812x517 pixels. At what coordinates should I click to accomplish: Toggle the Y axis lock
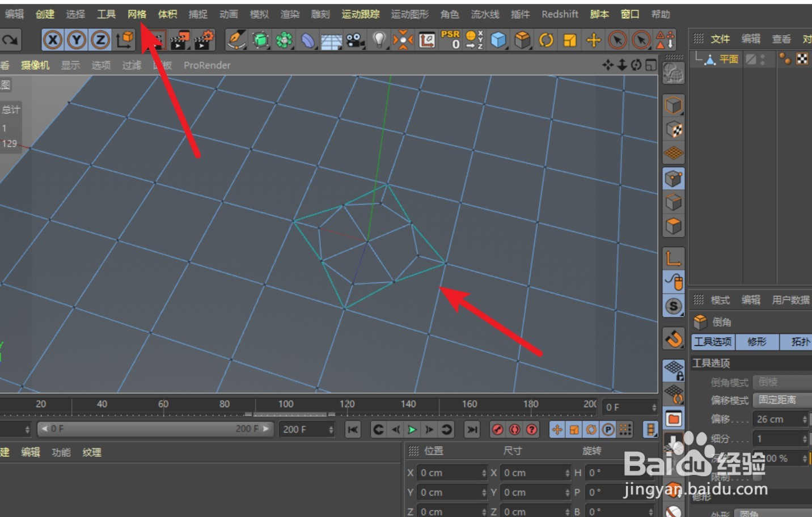[77, 40]
